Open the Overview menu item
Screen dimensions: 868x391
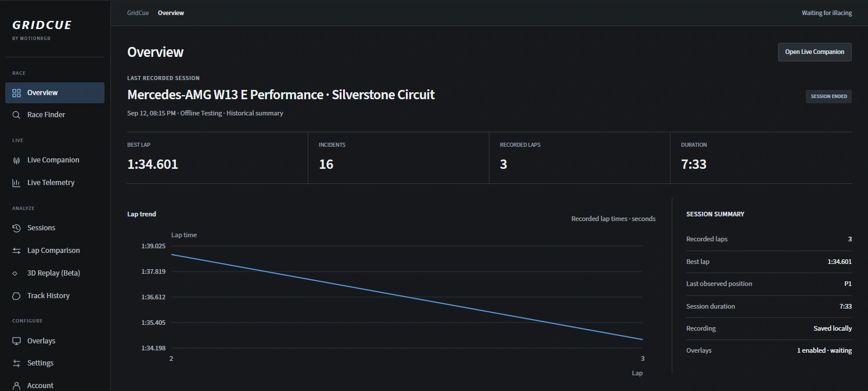coord(55,93)
